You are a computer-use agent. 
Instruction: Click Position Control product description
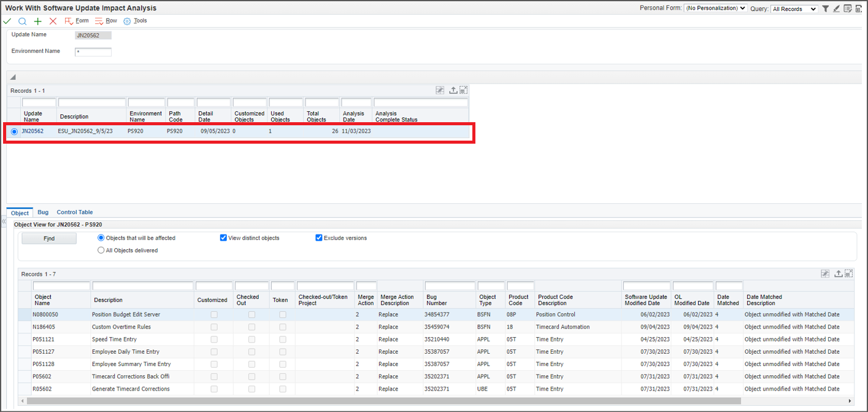coord(556,314)
